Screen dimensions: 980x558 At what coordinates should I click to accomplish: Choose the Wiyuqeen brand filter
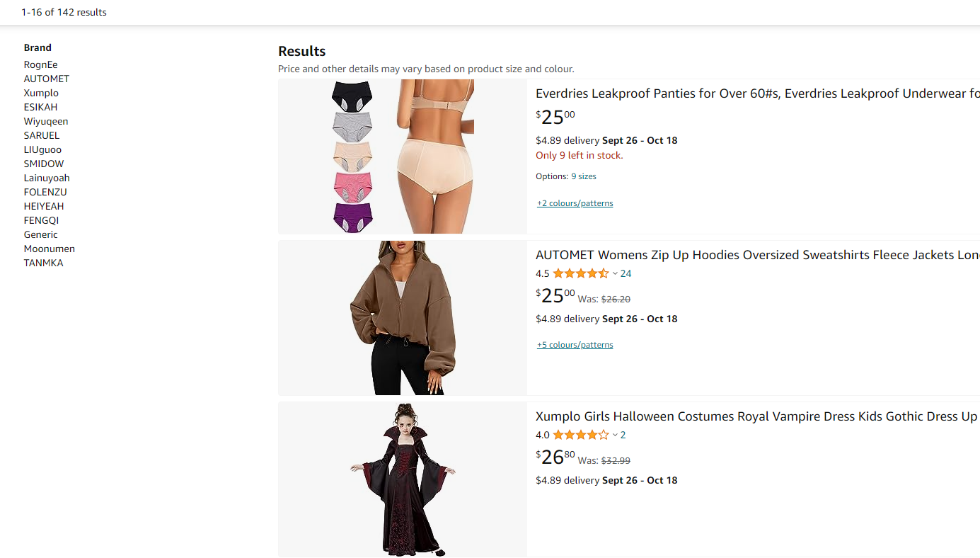(46, 121)
